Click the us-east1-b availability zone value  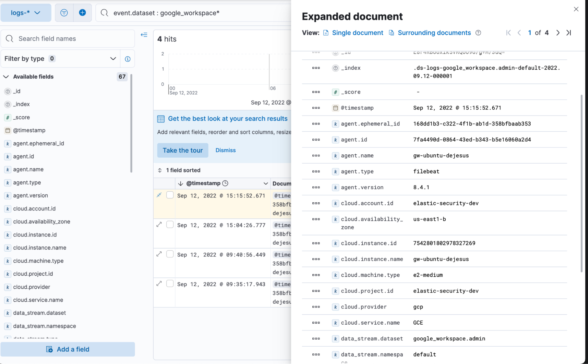[429, 219]
